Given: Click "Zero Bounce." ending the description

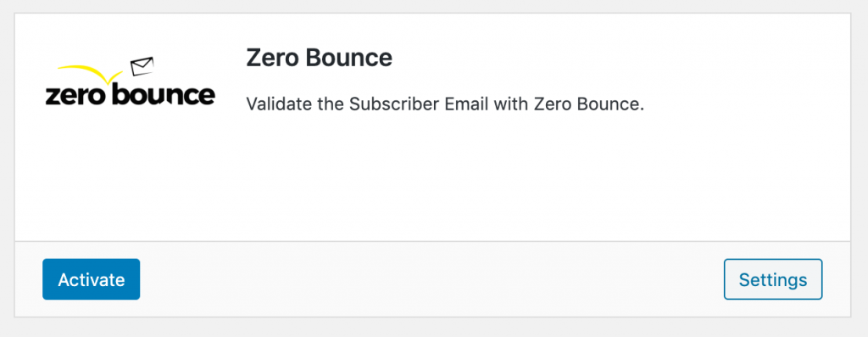Looking at the screenshot, I should click(589, 104).
